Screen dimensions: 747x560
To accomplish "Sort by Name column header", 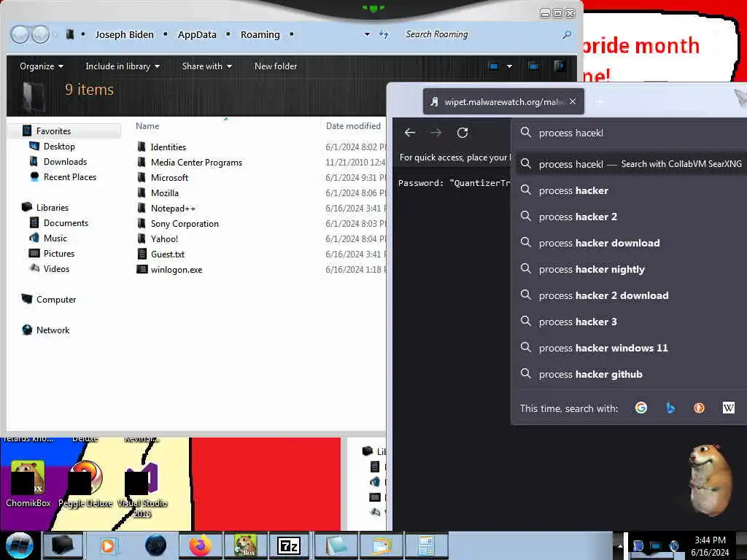I will [x=147, y=126].
